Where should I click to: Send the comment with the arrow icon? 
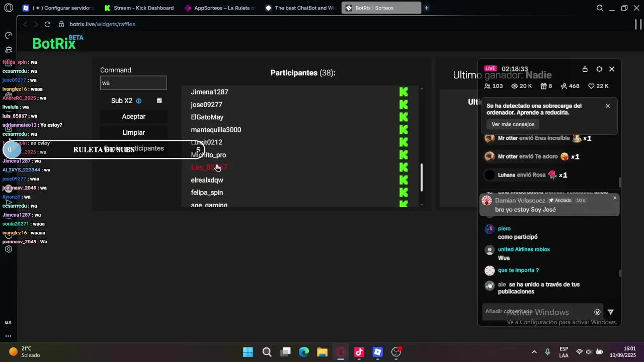[x=610, y=312]
